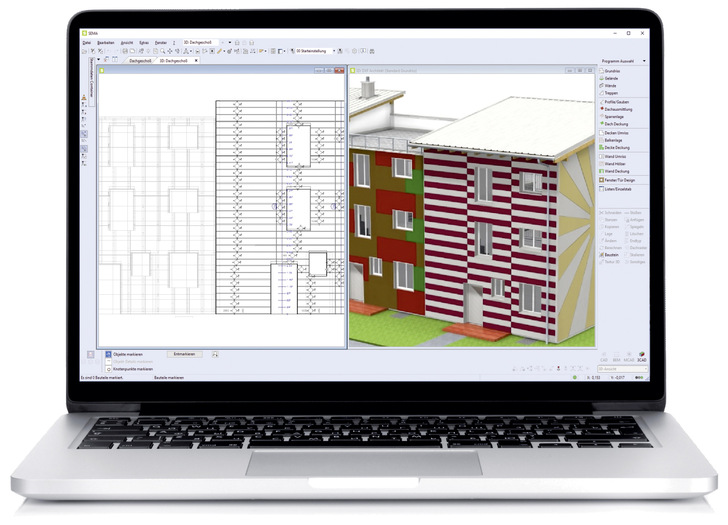
Task: Select the Knotenpunkte markieren option
Action: click(130, 369)
